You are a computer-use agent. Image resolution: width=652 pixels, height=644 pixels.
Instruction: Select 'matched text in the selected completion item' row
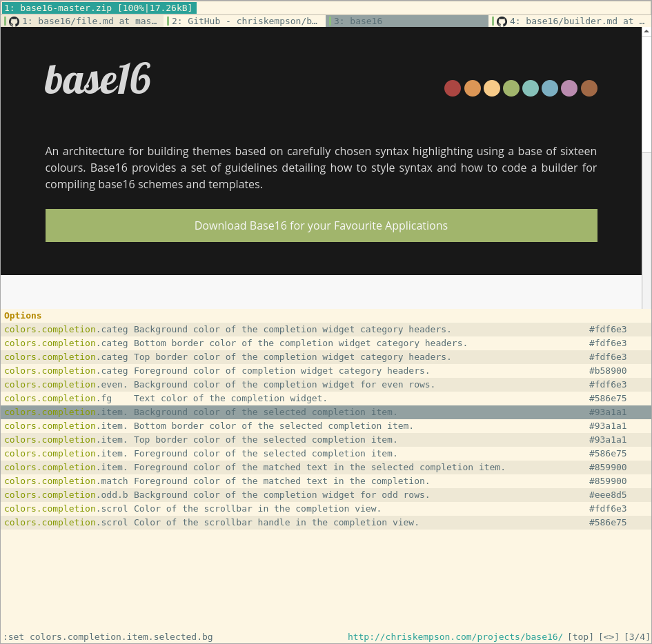pos(326,467)
